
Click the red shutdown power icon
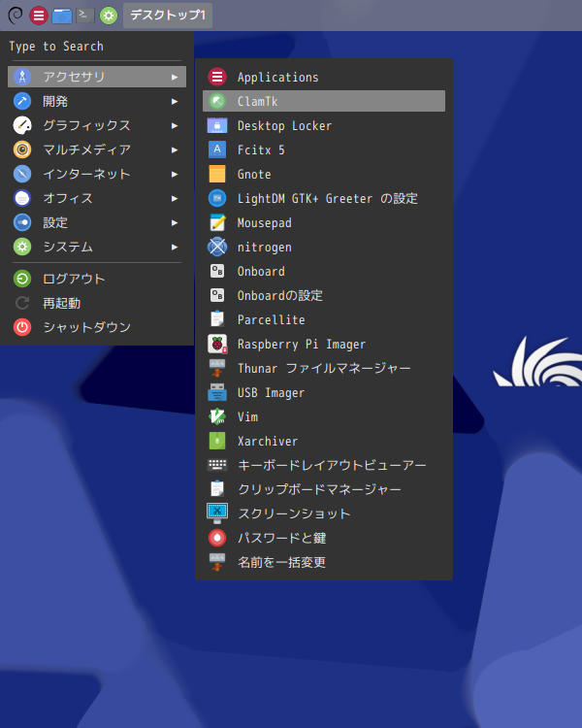22,327
